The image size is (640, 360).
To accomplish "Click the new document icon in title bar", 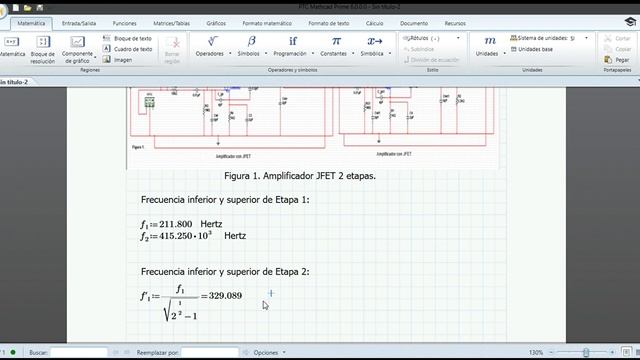I will tap(16, 8).
